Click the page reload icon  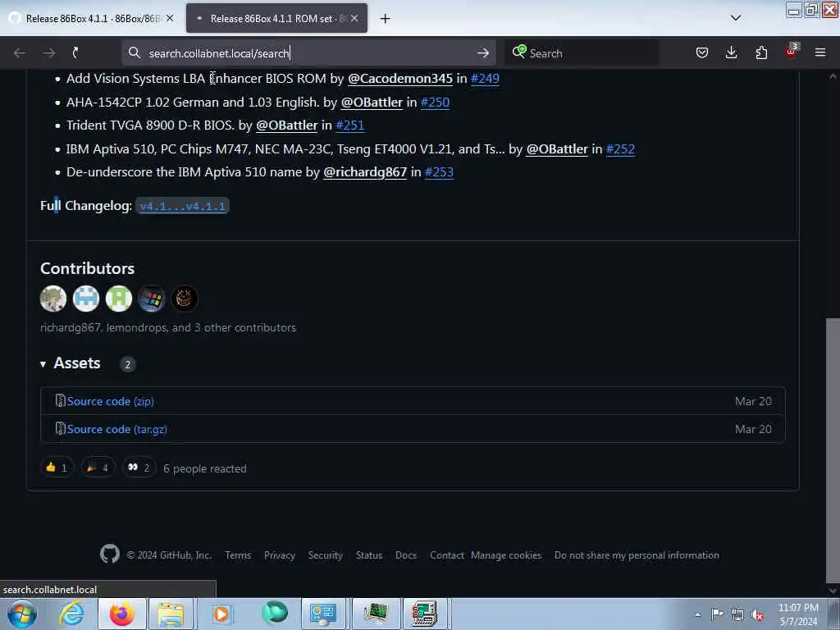[x=75, y=52]
